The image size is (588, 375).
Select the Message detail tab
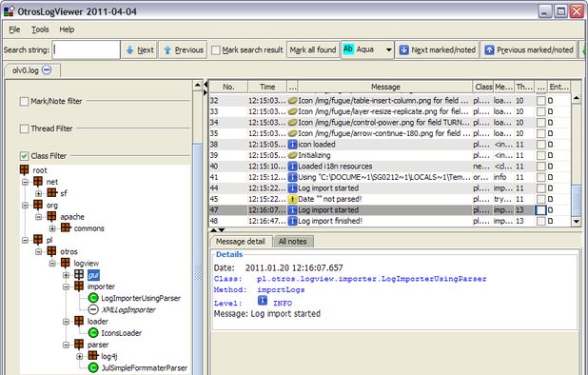241,242
